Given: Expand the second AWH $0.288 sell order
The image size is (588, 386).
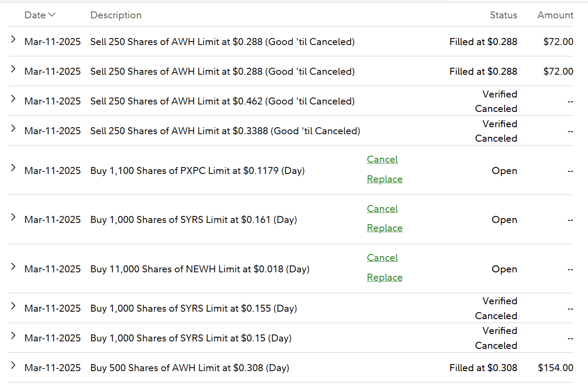Looking at the screenshot, I should [x=13, y=69].
